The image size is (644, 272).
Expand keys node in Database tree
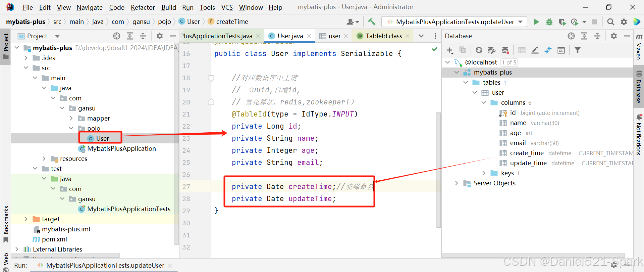click(x=484, y=173)
